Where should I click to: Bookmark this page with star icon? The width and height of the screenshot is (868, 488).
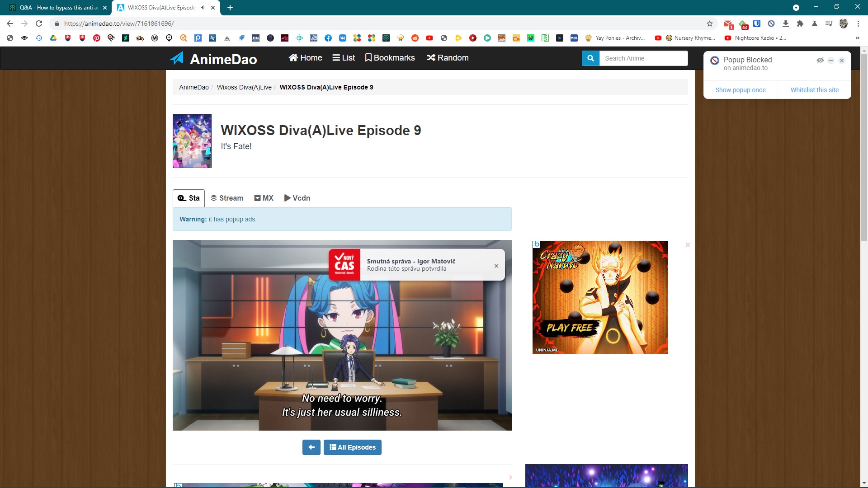(710, 23)
